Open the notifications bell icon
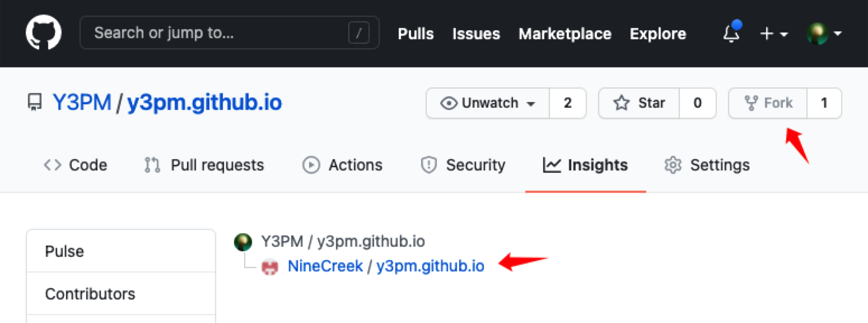Screen dimensions: 868x323 point(731,33)
